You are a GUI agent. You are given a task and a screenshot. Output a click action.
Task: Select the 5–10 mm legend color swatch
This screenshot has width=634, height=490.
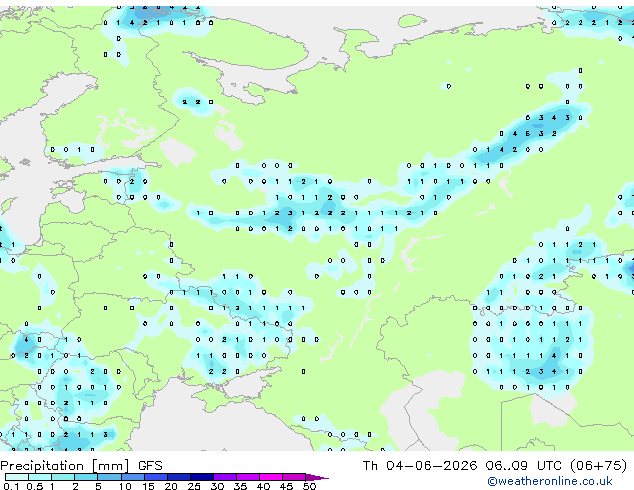tap(109, 477)
